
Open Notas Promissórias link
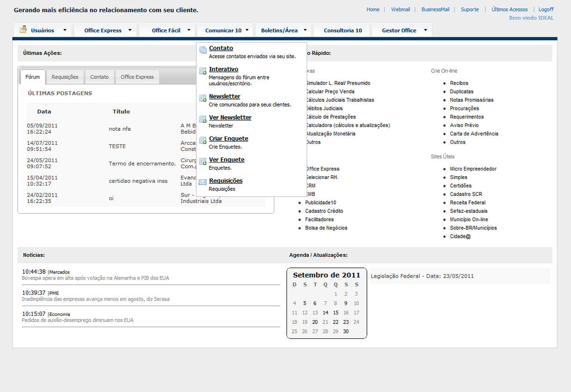(x=471, y=100)
